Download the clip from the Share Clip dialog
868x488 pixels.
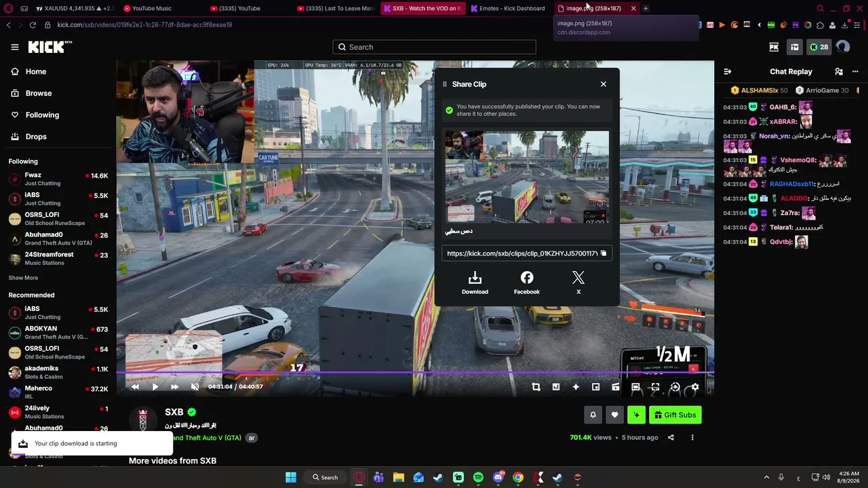pyautogui.click(x=475, y=283)
